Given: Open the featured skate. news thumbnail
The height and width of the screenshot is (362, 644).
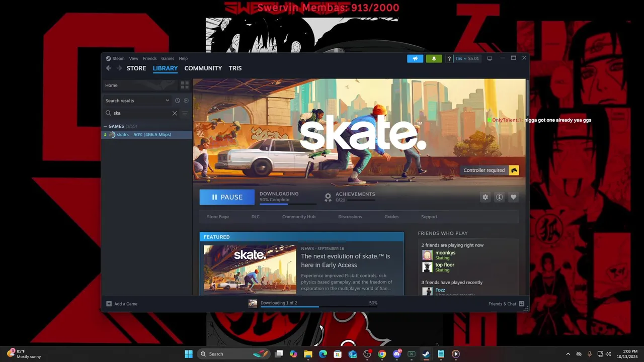Looking at the screenshot, I should pyautogui.click(x=250, y=269).
